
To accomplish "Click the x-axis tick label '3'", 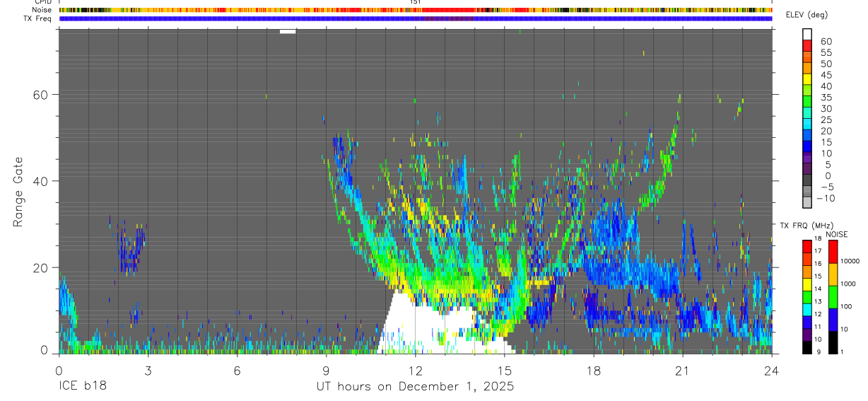I will pos(148,370).
